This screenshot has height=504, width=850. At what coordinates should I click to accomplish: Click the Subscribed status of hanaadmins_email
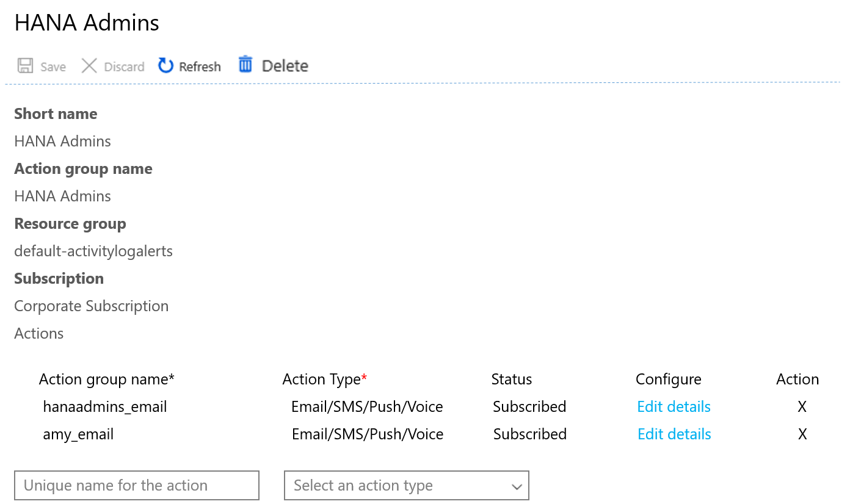[x=529, y=407]
